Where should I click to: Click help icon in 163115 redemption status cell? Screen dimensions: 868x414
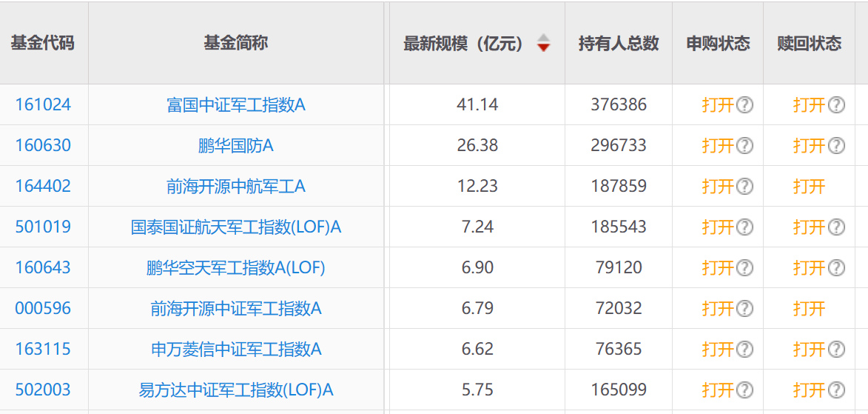point(836,349)
